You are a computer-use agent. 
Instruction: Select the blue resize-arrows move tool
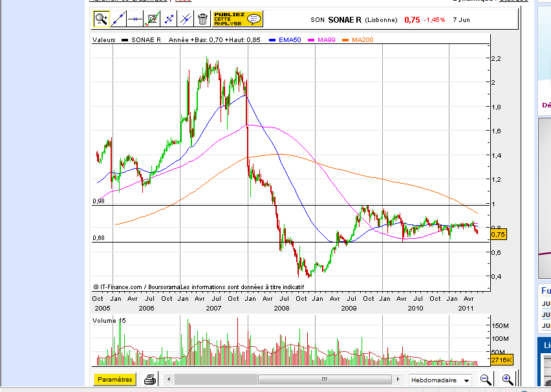(169, 19)
